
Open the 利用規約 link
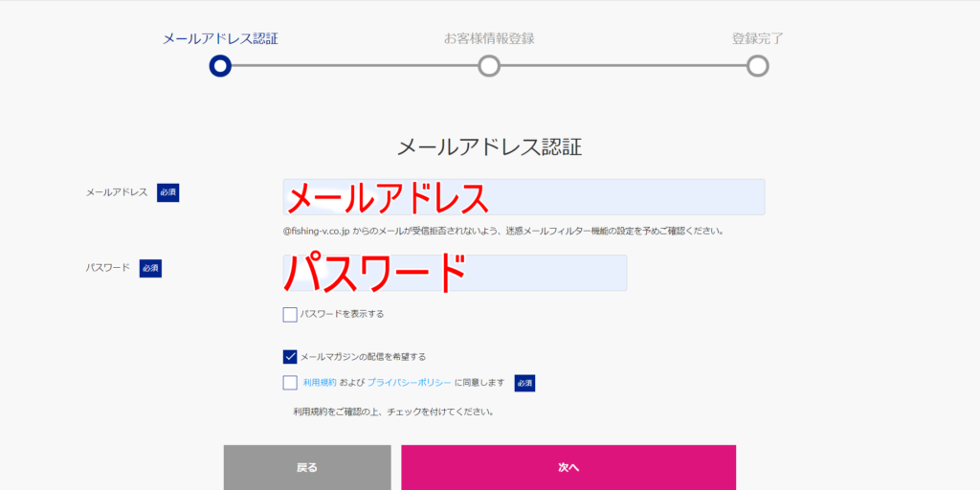[x=320, y=383]
